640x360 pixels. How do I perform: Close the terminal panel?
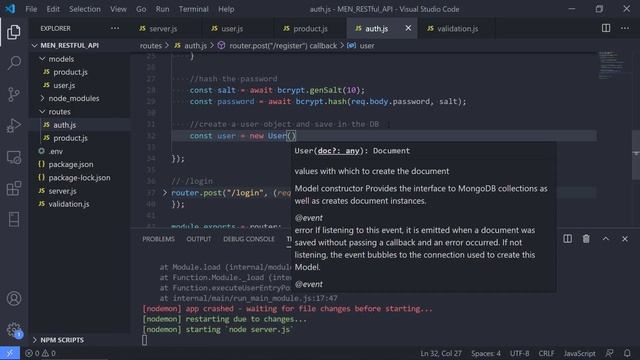pos(624,239)
